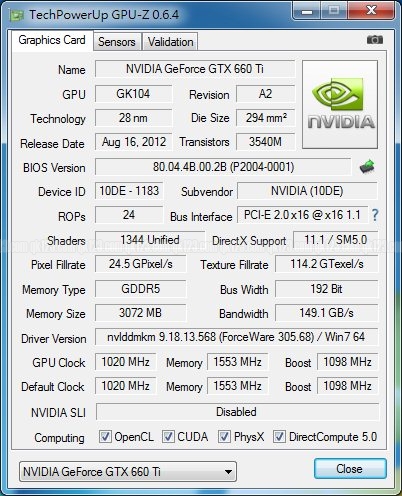Select DirectX Support field 11.1 / SM5.0

pyautogui.click(x=335, y=240)
